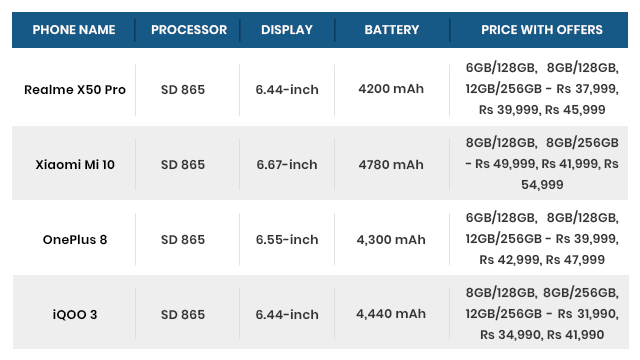Select the OnePlus 8 name cell
Image resolution: width=640 pixels, height=360 pixels.
point(75,240)
